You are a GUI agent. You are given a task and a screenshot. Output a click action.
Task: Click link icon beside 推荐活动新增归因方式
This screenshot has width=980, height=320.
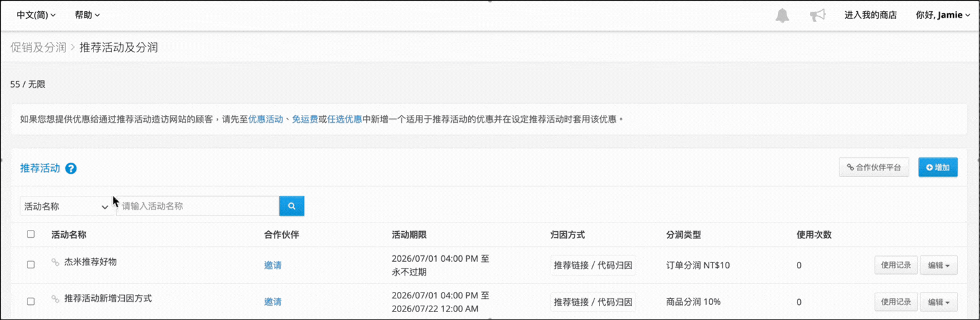pyautogui.click(x=56, y=298)
